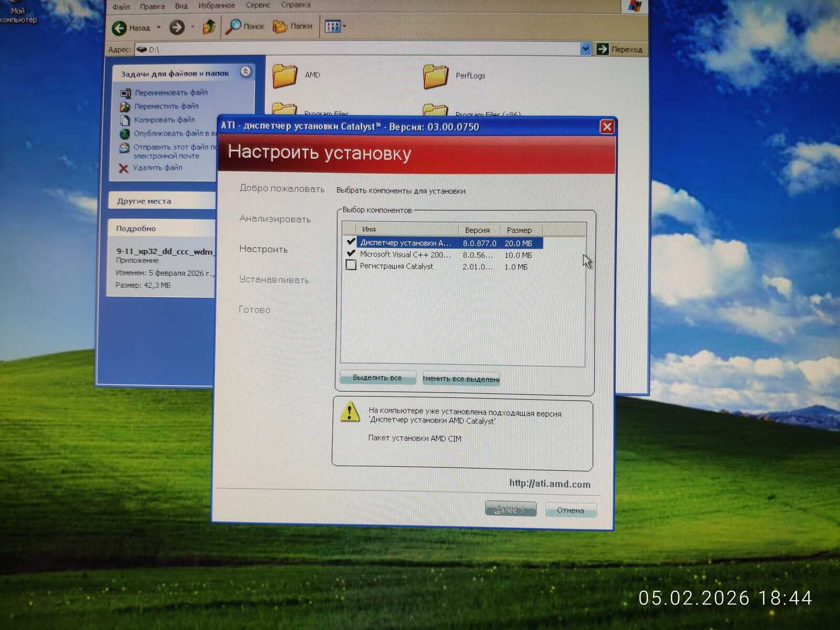The width and height of the screenshot is (840, 630).
Task: Select the size cell 10.0 МБ
Action: point(518,255)
